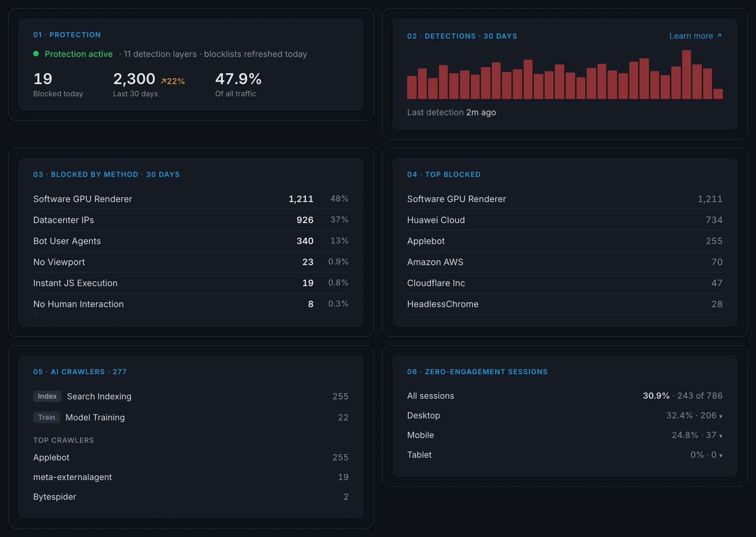This screenshot has width=756, height=537.
Task: Expand the Mobile sessions dropdown arrow
Action: click(x=721, y=436)
